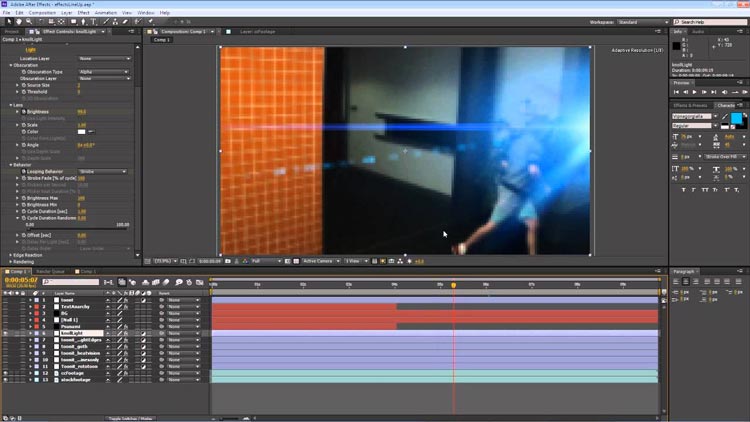The width and height of the screenshot is (750, 422).
Task: Expand Edge Reaction group
Action: (11, 255)
